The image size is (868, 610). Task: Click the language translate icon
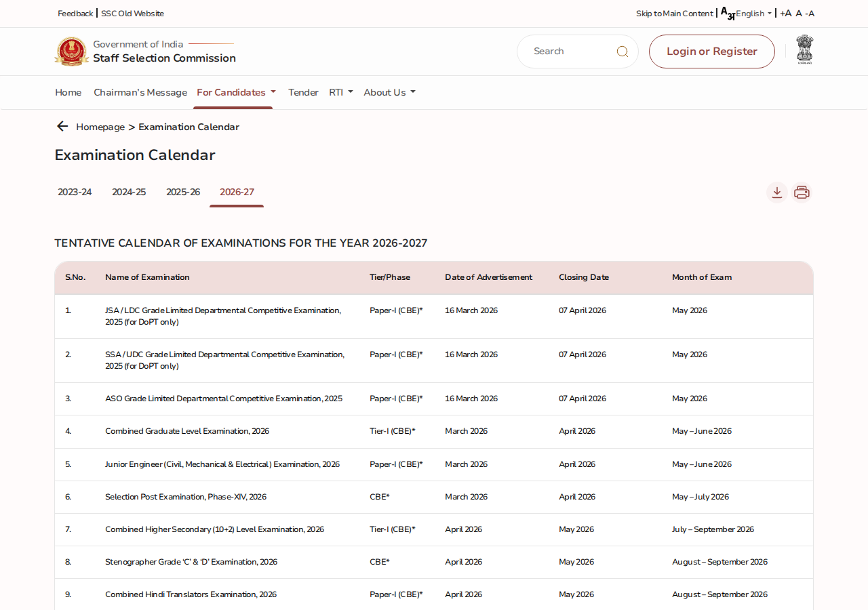click(728, 14)
